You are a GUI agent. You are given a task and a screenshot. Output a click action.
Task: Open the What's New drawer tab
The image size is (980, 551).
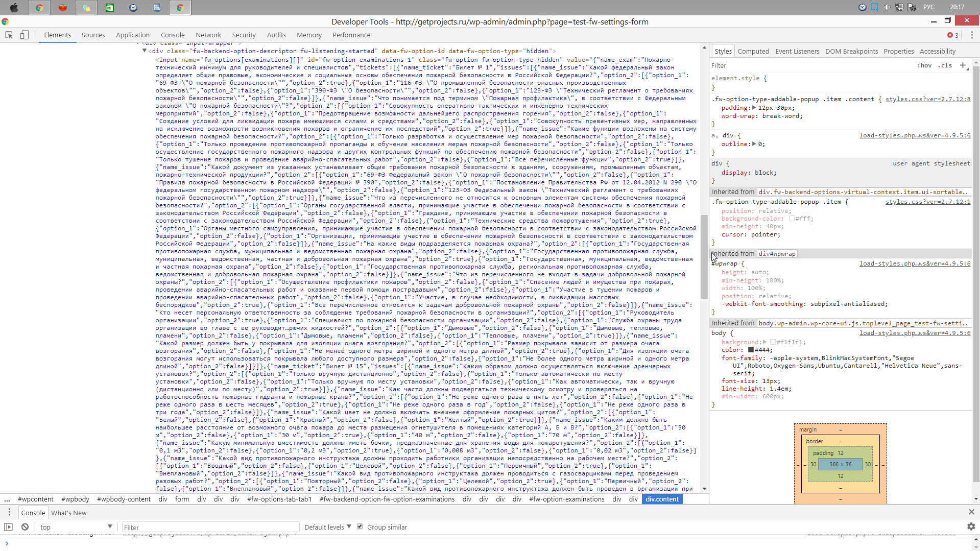(x=69, y=513)
